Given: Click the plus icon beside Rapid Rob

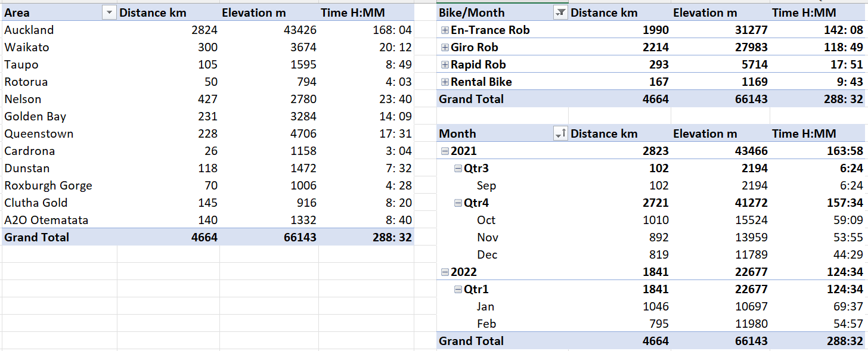Looking at the screenshot, I should (x=445, y=65).
